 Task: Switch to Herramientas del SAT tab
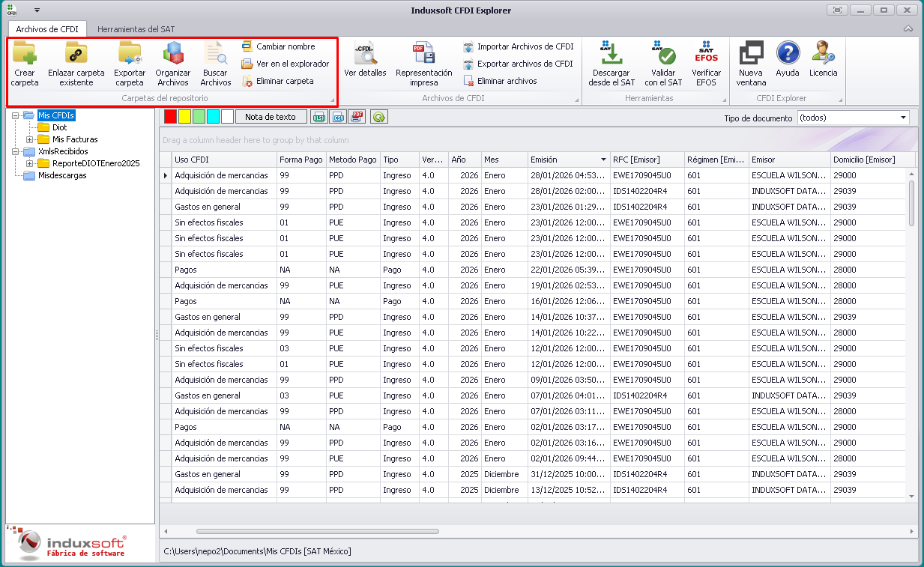click(x=136, y=29)
